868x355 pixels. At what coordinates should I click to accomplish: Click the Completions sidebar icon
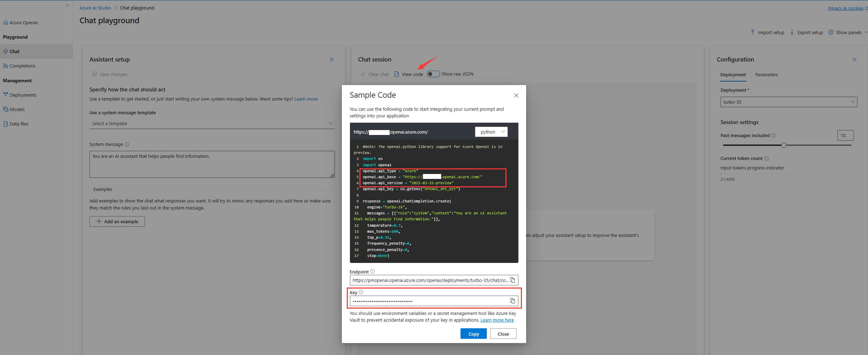pyautogui.click(x=6, y=66)
